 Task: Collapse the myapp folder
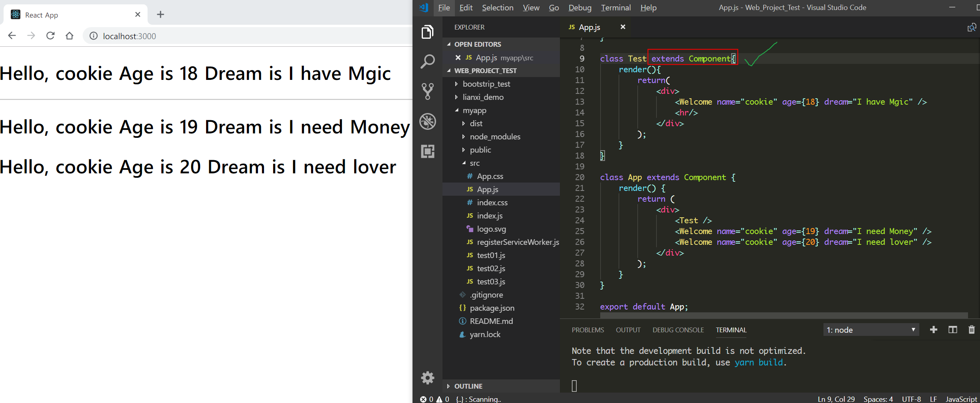pos(501,110)
